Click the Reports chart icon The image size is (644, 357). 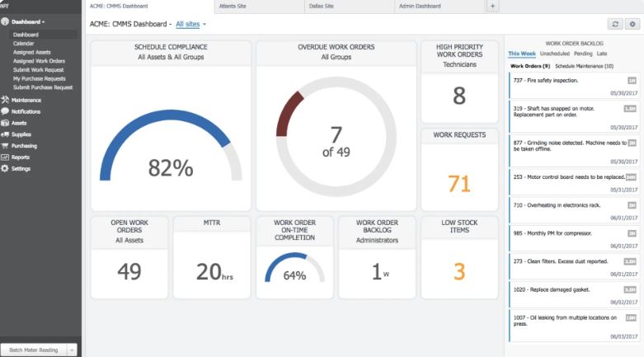tap(5, 157)
